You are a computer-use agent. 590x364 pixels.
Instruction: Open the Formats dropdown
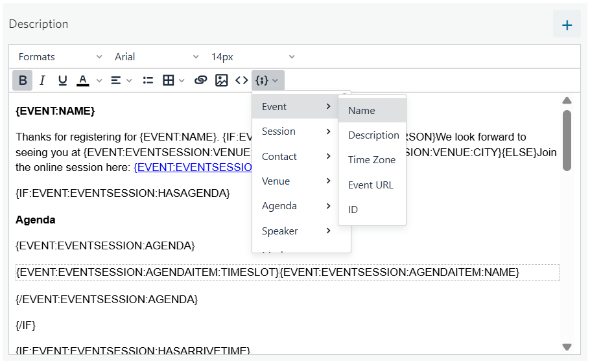(60, 57)
